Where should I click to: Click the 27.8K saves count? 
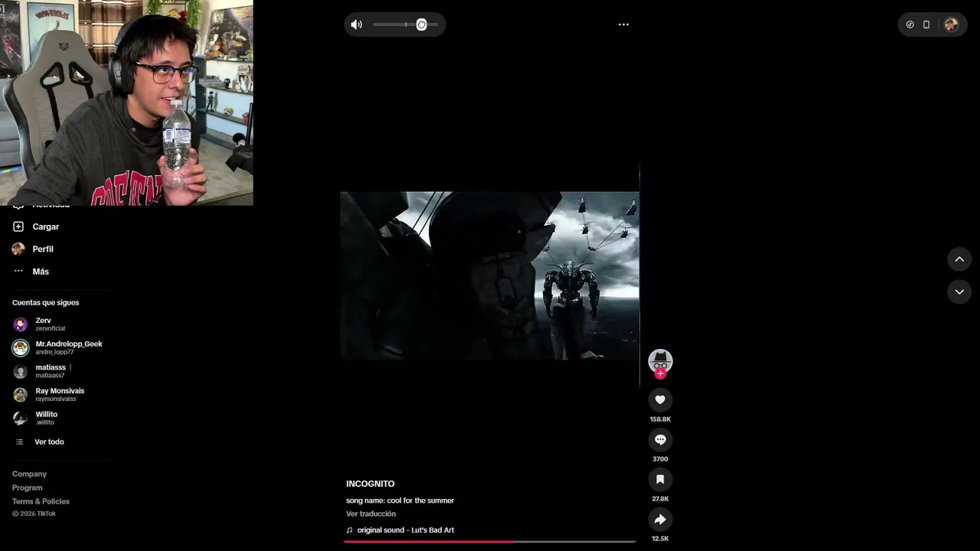pyautogui.click(x=660, y=499)
